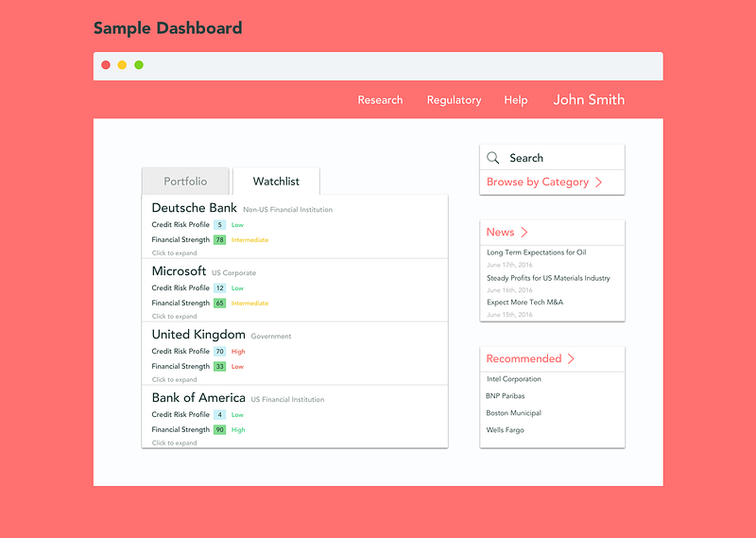Expand United Kingdom via Click to expand

[x=174, y=379]
